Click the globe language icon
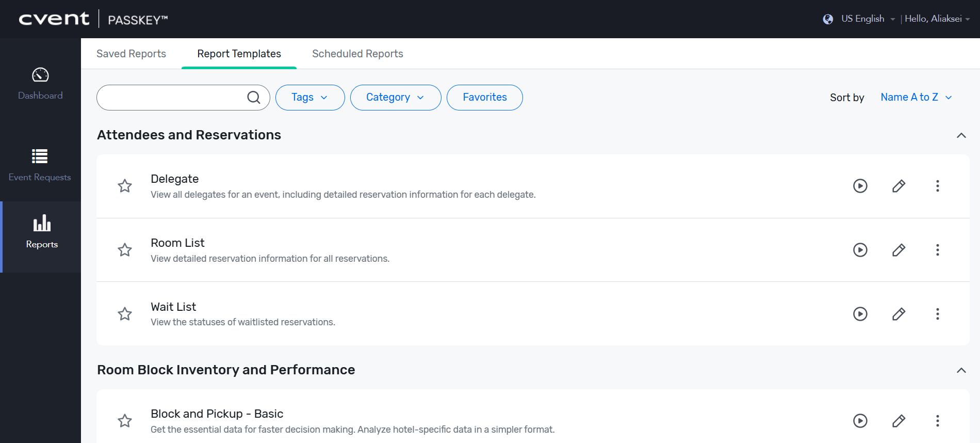The height and width of the screenshot is (443, 980). pos(828,19)
